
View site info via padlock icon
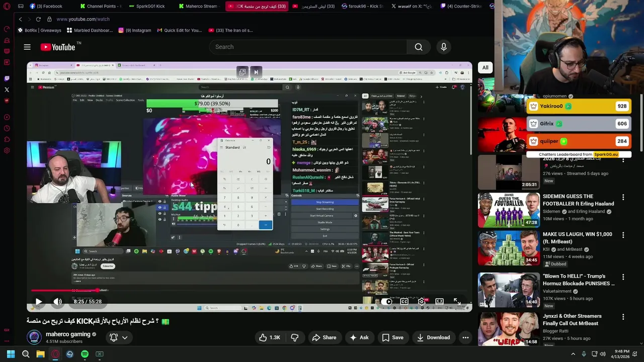(x=49, y=19)
